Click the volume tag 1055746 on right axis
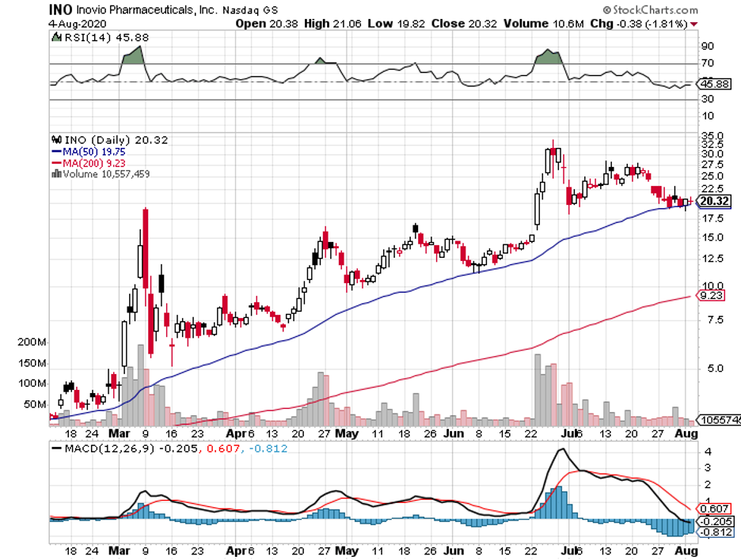 point(720,420)
